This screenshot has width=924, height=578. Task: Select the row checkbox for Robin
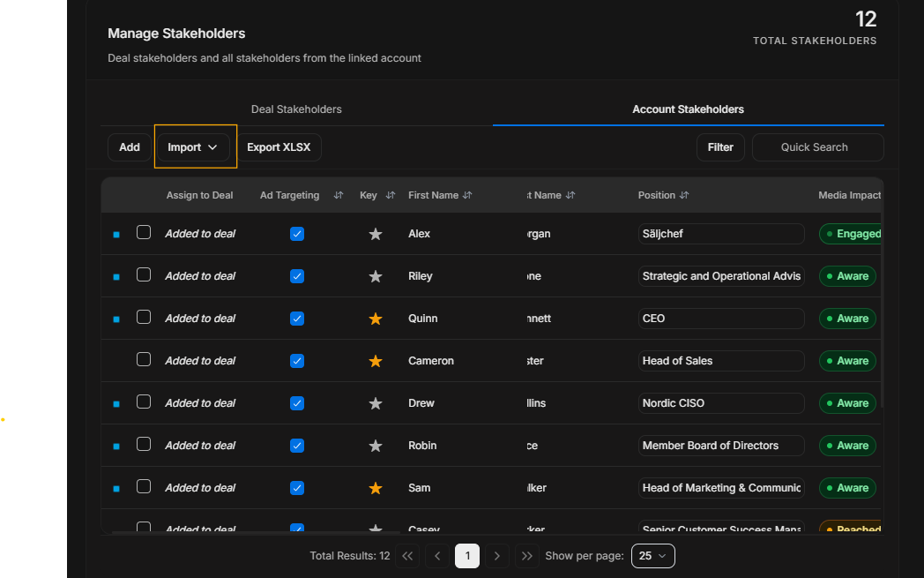point(144,444)
